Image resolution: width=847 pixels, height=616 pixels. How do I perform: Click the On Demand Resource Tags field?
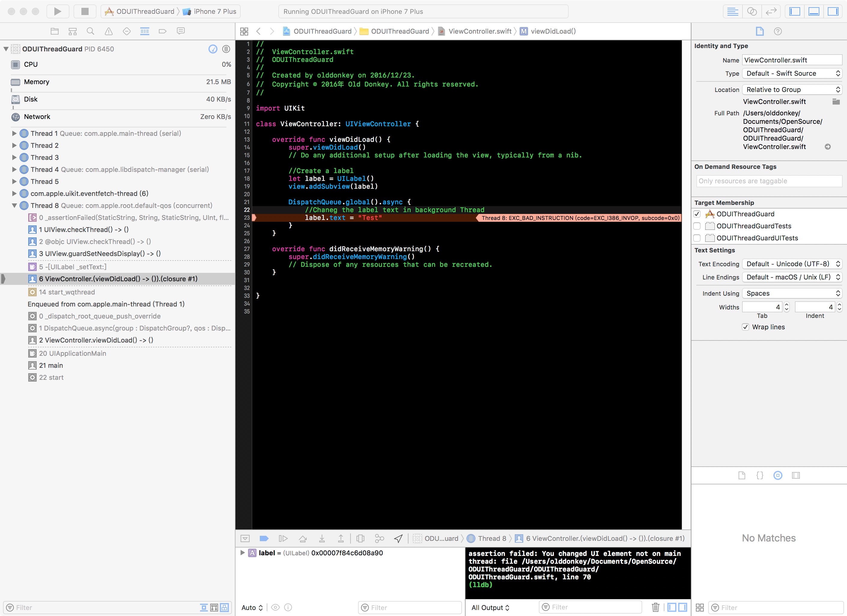click(x=769, y=181)
